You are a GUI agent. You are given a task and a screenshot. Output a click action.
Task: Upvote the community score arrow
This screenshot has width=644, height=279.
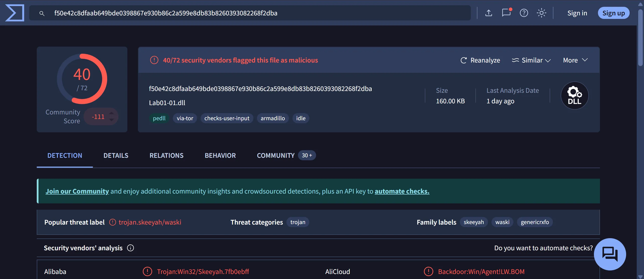tap(111, 113)
